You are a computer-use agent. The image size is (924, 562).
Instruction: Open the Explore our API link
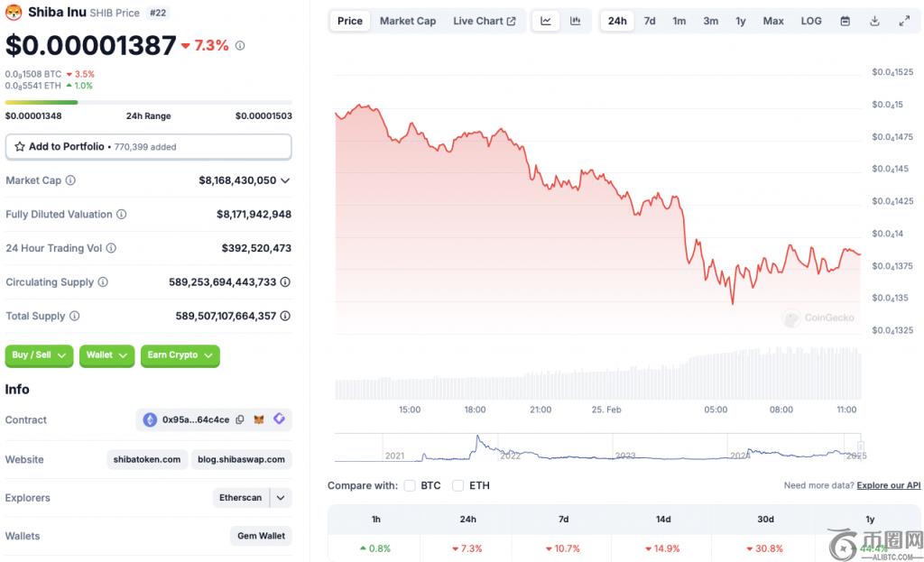pyautogui.click(x=889, y=485)
